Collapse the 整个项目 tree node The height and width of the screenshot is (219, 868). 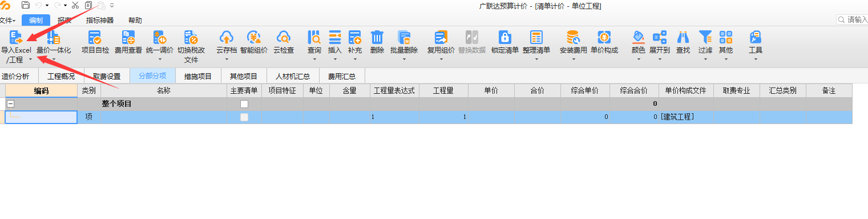10,104
